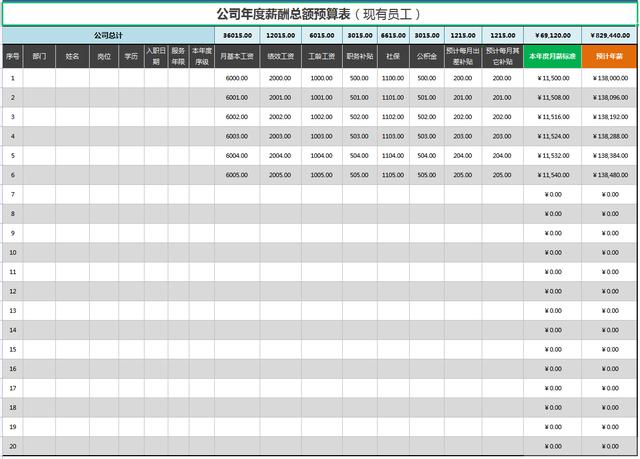Viewport: 640px width, 459px height.
Task: Click the empty 姓名 cell in row 1
Action: click(x=72, y=78)
